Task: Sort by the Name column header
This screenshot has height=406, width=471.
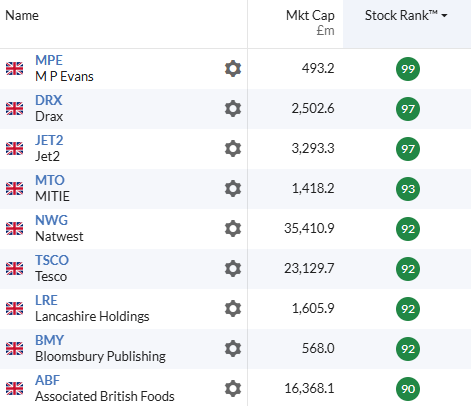Action: click(x=22, y=15)
